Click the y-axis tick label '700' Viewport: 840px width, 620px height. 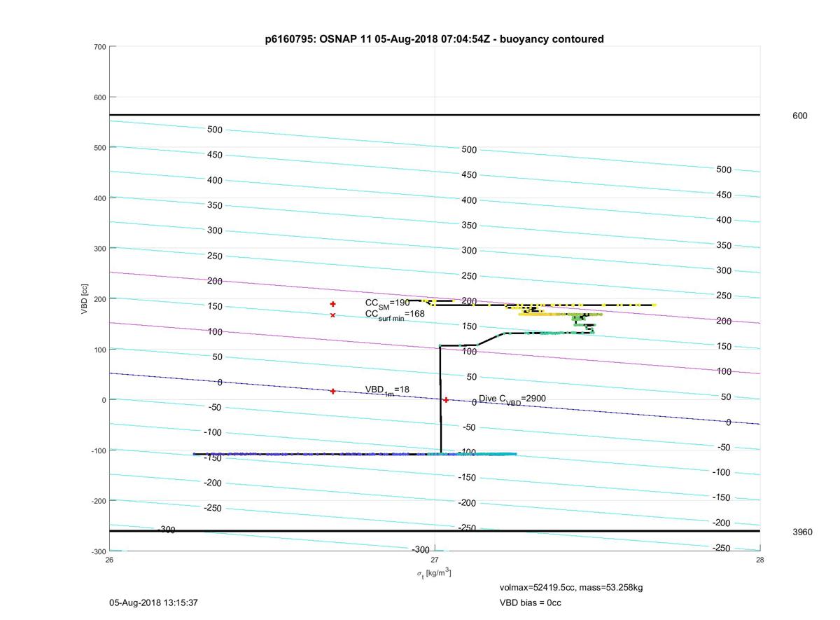(x=99, y=47)
